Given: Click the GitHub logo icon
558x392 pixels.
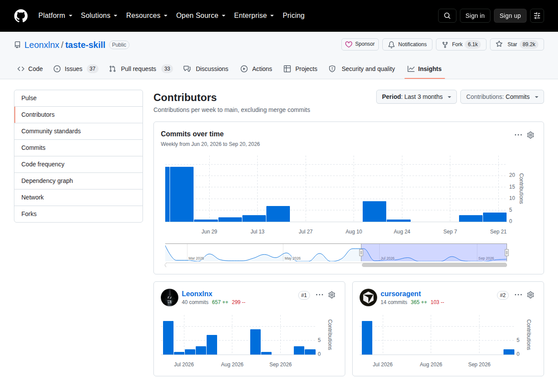Looking at the screenshot, I should pos(21,16).
